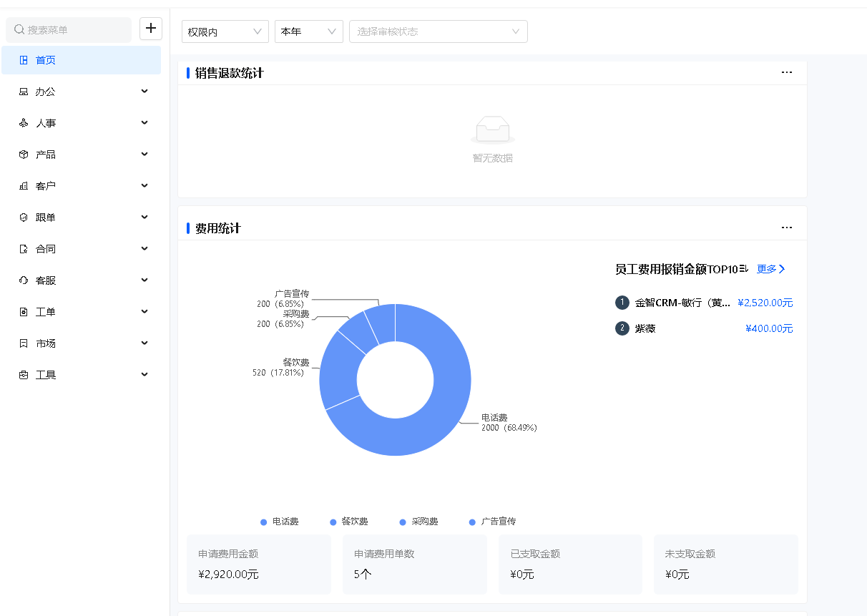Viewport: 867px width, 616px height.
Task: Click the 费用统计 section title
Action: 218,228
